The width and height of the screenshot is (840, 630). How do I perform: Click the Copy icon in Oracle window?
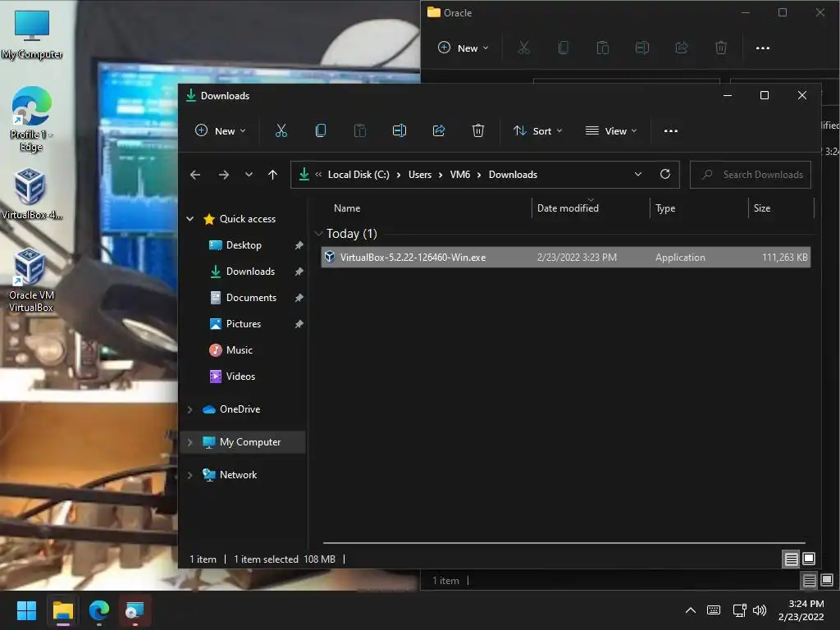[x=563, y=48]
